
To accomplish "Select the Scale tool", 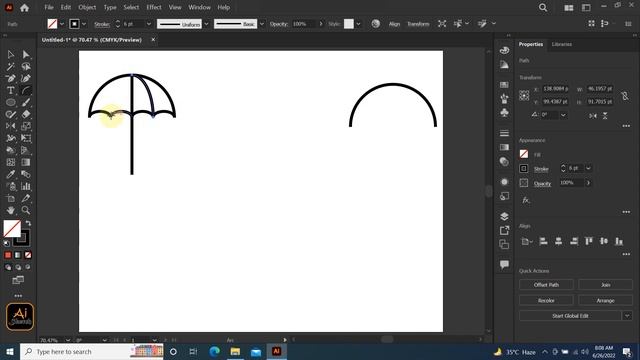I will click(x=26, y=126).
